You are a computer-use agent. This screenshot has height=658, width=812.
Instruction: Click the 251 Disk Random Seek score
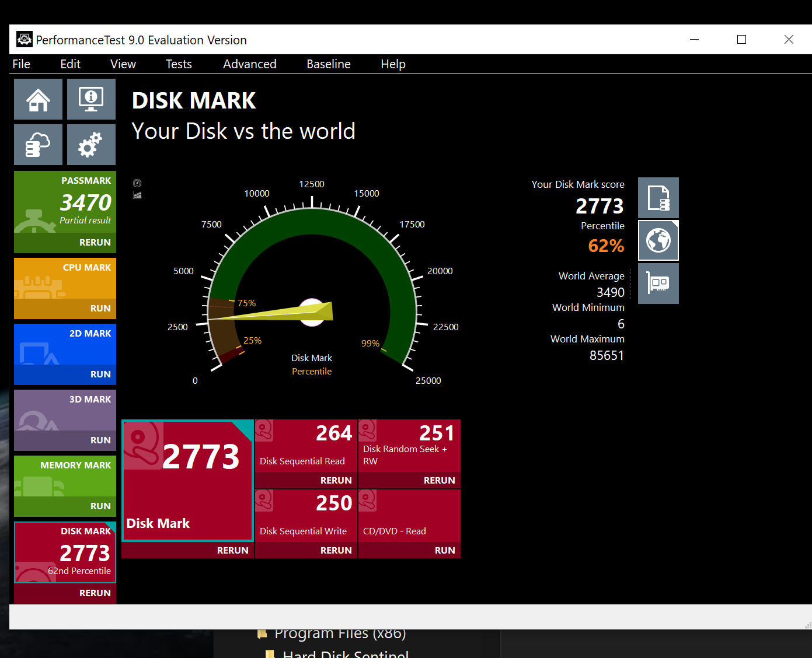tap(437, 433)
